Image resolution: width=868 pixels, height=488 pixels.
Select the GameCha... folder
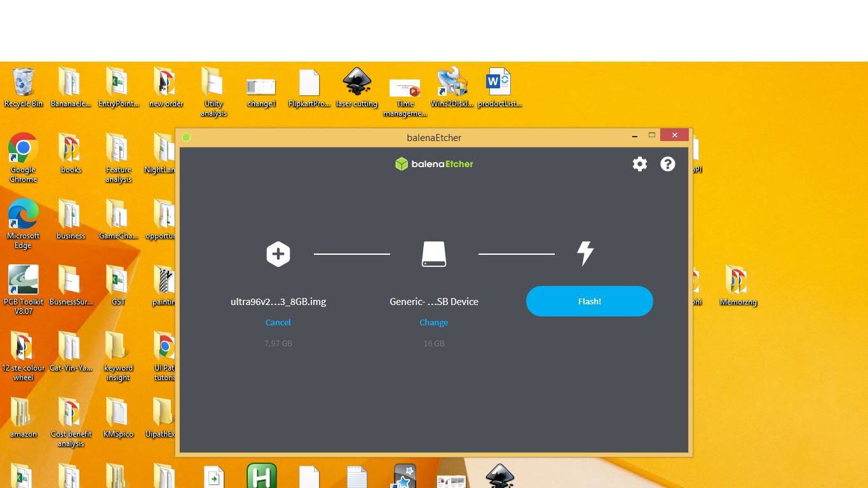pyautogui.click(x=118, y=219)
